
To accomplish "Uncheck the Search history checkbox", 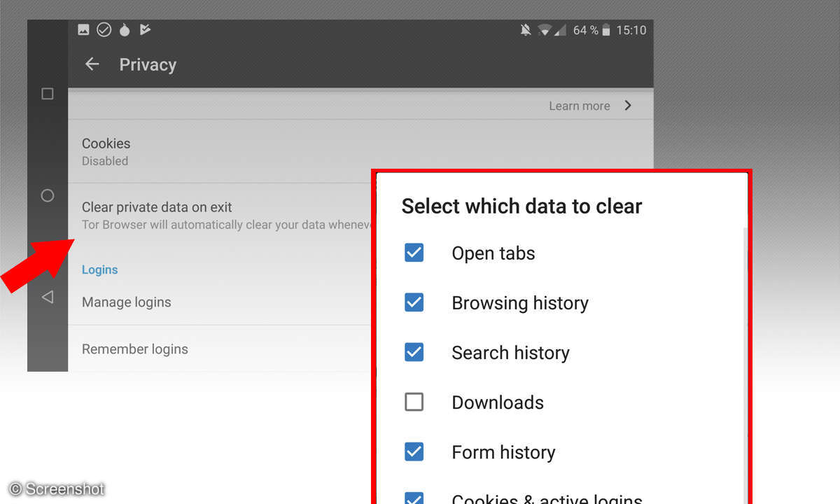I will [x=414, y=352].
